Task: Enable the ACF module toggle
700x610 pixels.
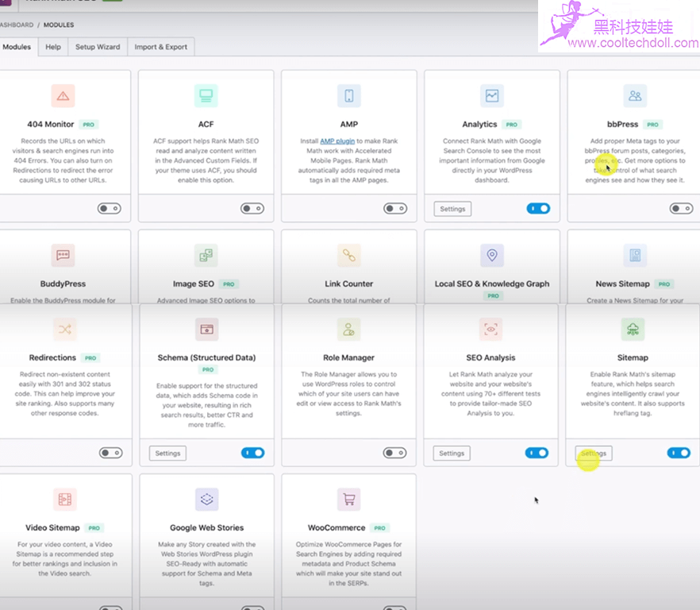Action: point(252,208)
